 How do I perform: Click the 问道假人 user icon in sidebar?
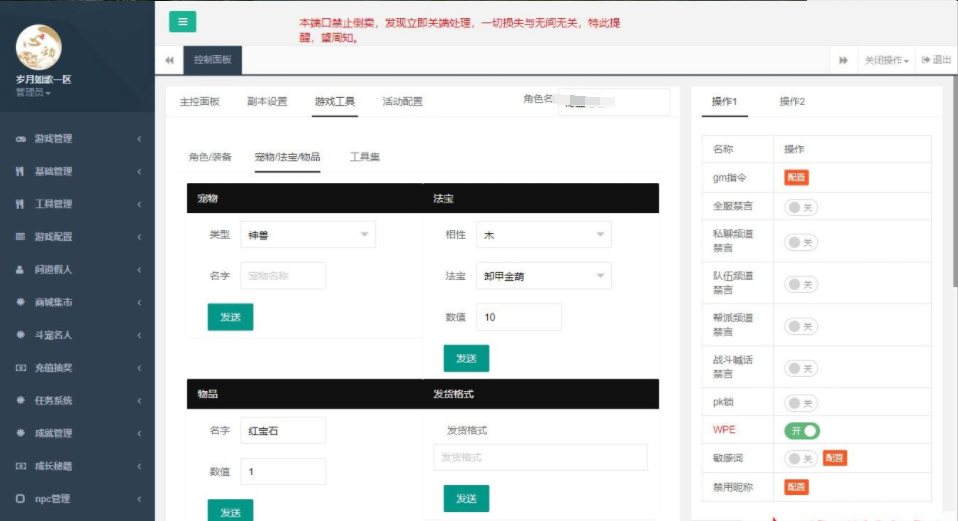pos(20,270)
